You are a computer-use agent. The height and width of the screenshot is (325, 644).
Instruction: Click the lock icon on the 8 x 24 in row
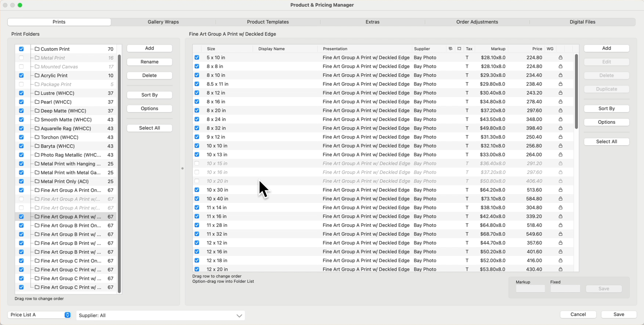coord(560,119)
